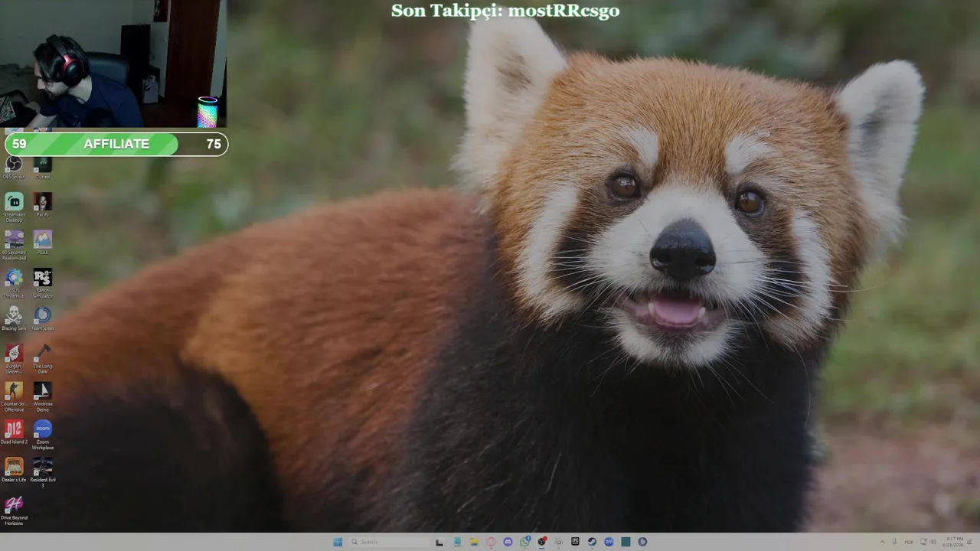Select the Counter-Strike Offensive icon

pos(14,396)
